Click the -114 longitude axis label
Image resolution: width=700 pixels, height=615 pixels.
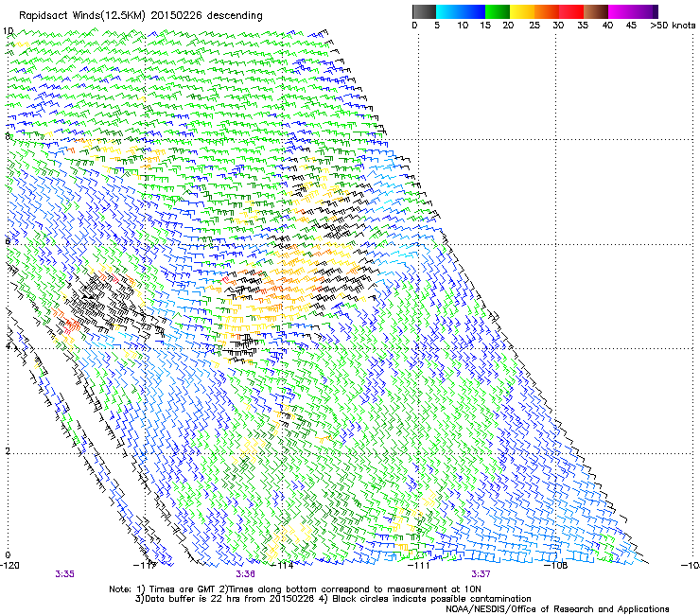pos(284,566)
